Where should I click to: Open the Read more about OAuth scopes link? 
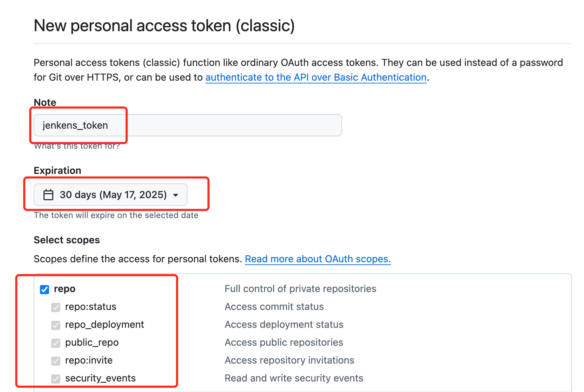coord(318,259)
